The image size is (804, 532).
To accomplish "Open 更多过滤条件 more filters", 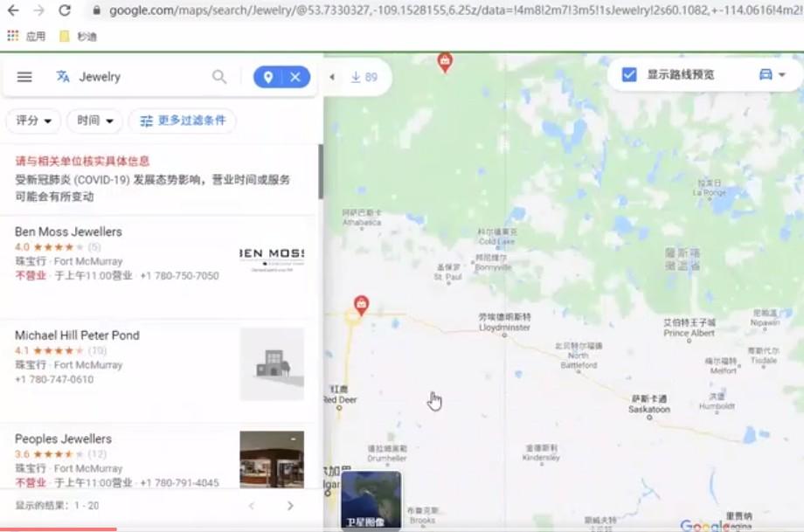I will point(183,121).
